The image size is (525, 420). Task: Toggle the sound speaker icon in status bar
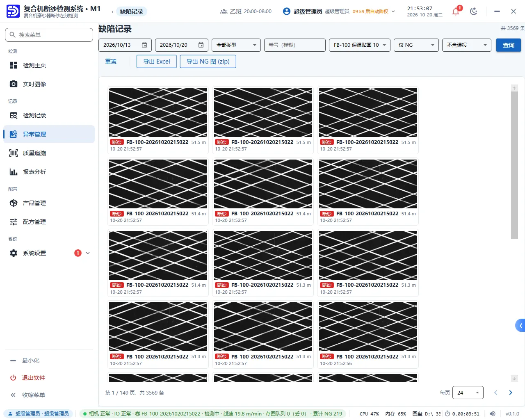(493, 414)
